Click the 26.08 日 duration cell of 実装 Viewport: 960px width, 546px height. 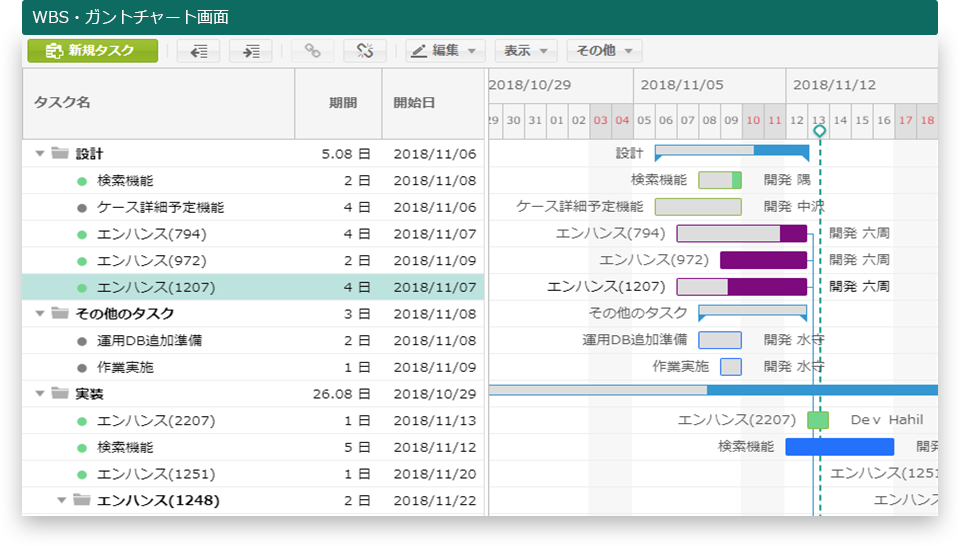click(342, 394)
